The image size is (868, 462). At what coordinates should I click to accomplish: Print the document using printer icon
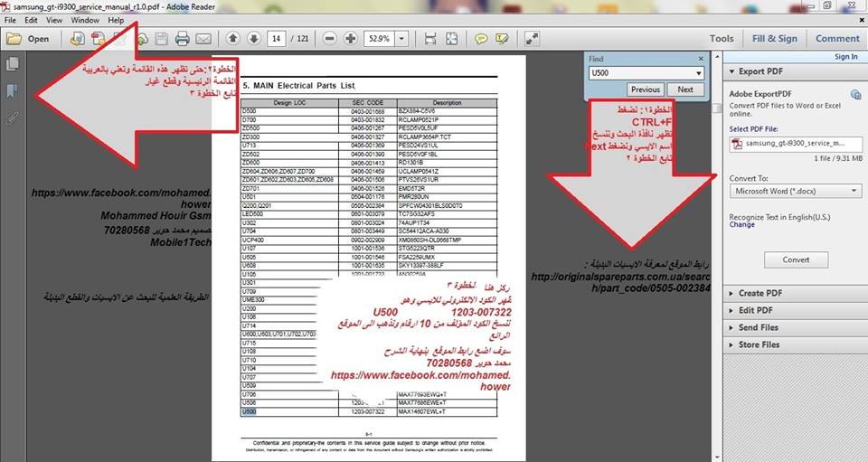click(182, 39)
